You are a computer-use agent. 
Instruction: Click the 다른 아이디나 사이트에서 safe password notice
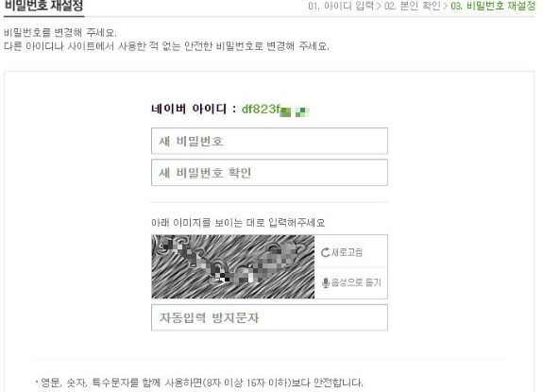166,45
